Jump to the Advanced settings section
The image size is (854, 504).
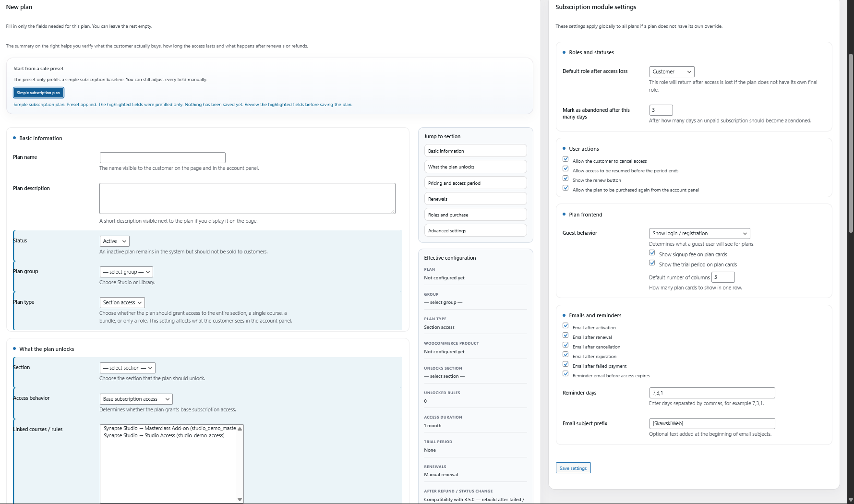point(475,230)
